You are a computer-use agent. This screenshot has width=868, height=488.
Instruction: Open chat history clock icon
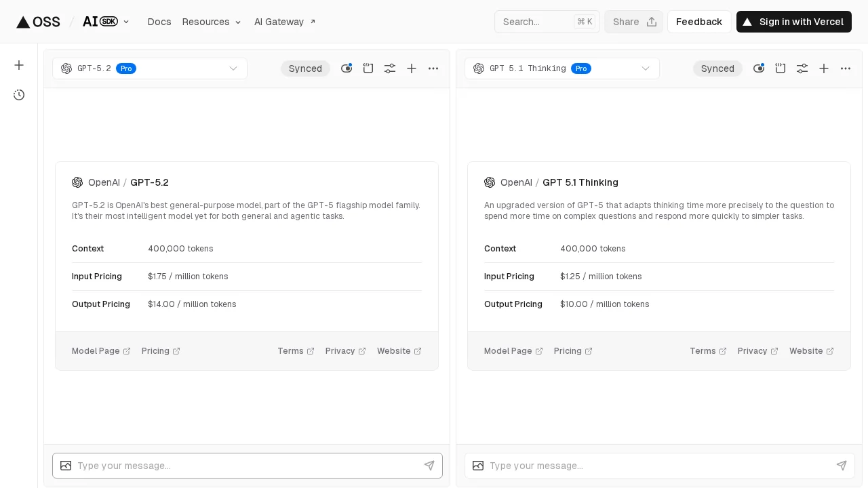[x=19, y=95]
